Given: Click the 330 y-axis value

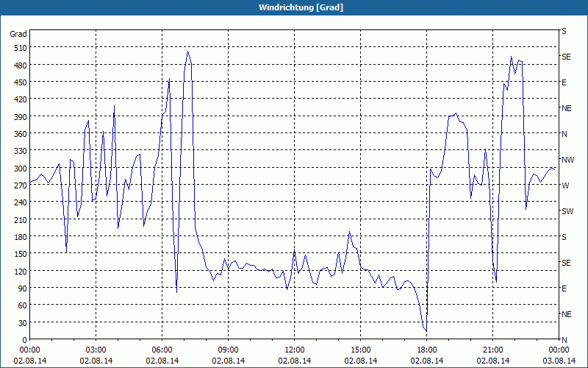Looking at the screenshot, I should click(x=21, y=151).
